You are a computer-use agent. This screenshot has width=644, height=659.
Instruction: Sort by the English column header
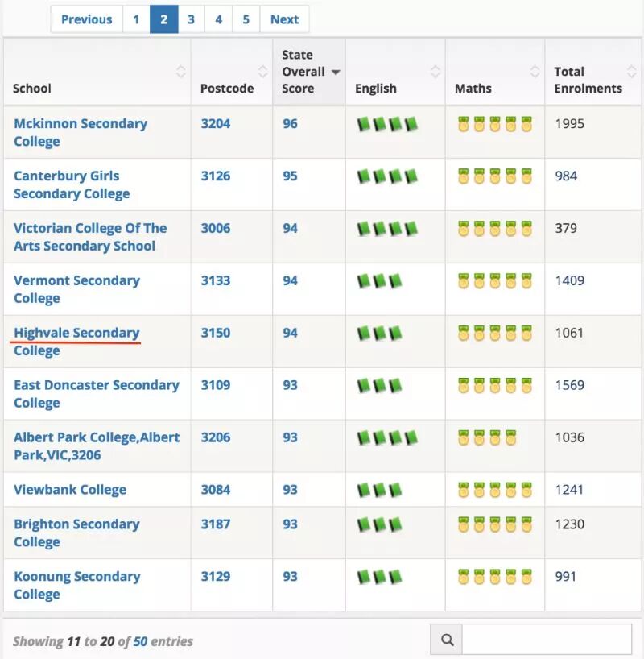(395, 72)
